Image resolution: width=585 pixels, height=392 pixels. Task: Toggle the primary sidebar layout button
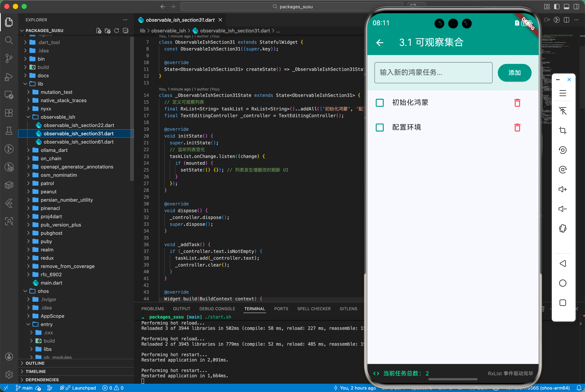(557, 7)
